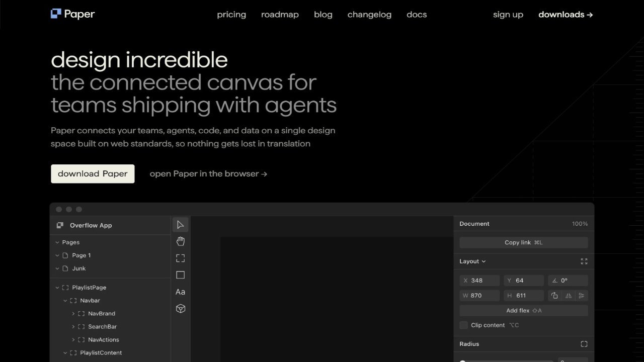Image resolution: width=644 pixels, height=362 pixels.
Task: Click the Document heading in the properties panel
Action: [474, 224]
